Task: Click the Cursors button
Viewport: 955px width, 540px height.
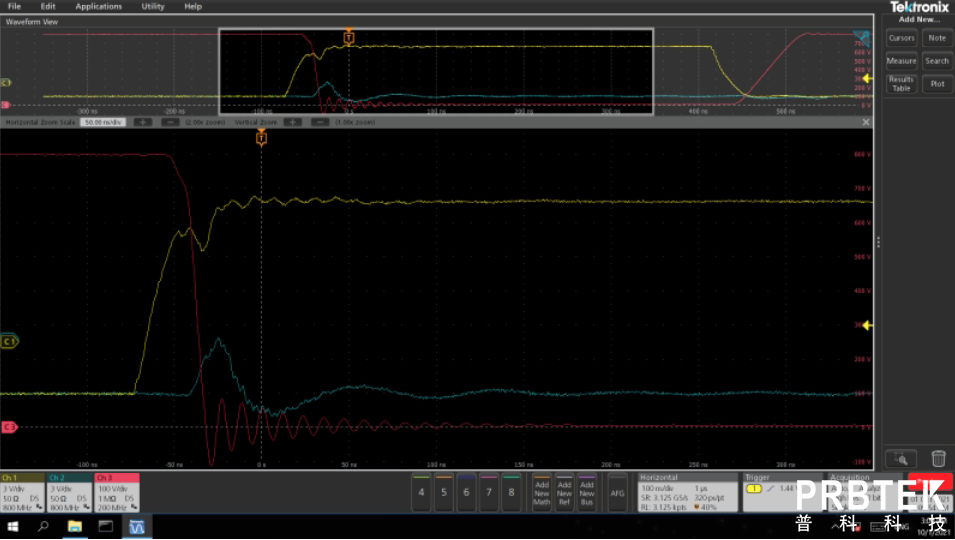Action: tap(901, 38)
